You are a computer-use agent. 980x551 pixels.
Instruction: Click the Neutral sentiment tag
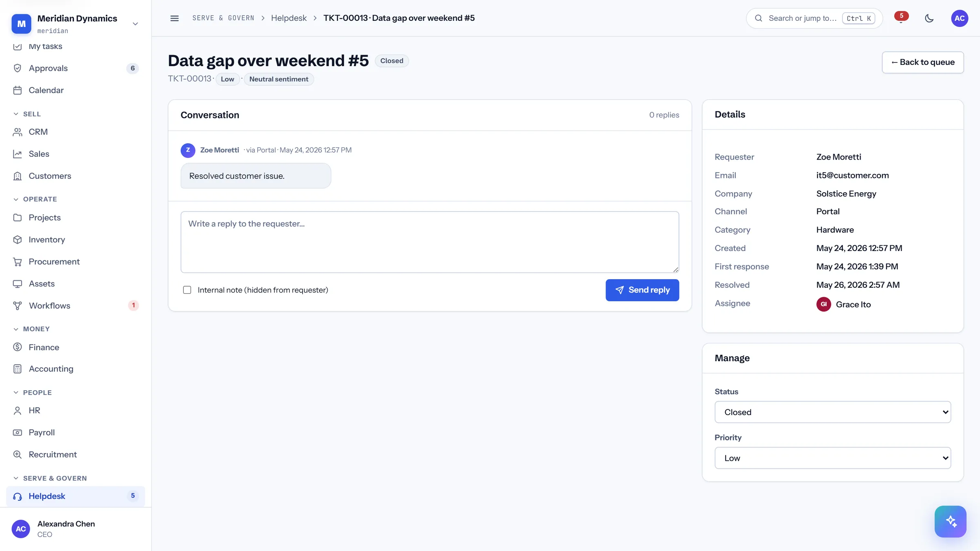pyautogui.click(x=278, y=79)
